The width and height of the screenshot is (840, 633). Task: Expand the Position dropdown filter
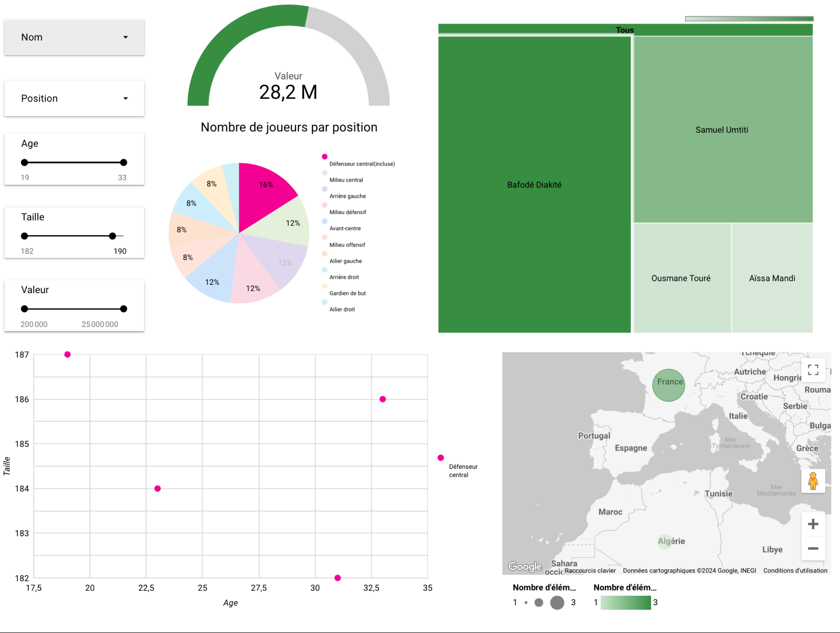pos(74,98)
